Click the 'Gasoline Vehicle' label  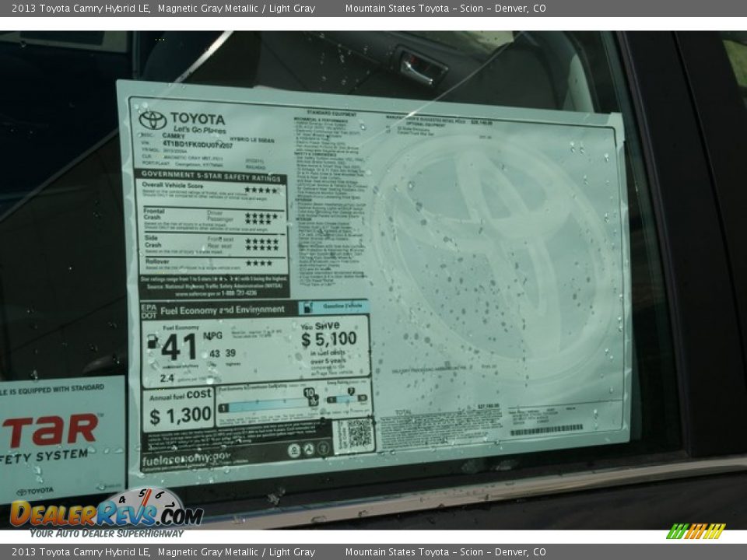pyautogui.click(x=342, y=306)
